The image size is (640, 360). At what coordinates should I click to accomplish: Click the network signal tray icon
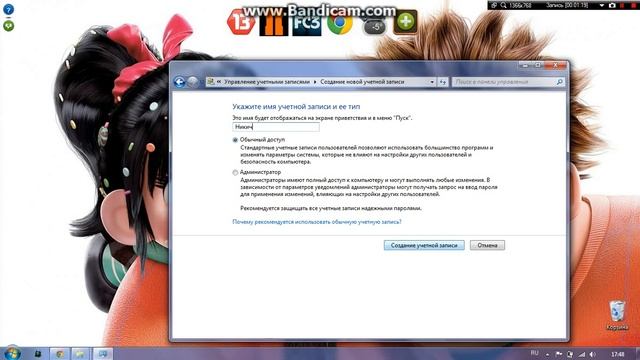(x=582, y=354)
